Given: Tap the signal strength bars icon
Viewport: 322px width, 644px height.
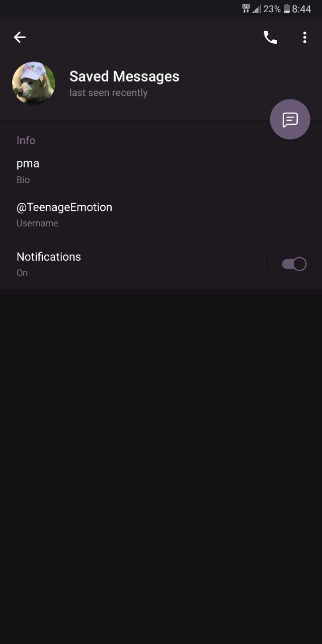Looking at the screenshot, I should (x=257, y=9).
